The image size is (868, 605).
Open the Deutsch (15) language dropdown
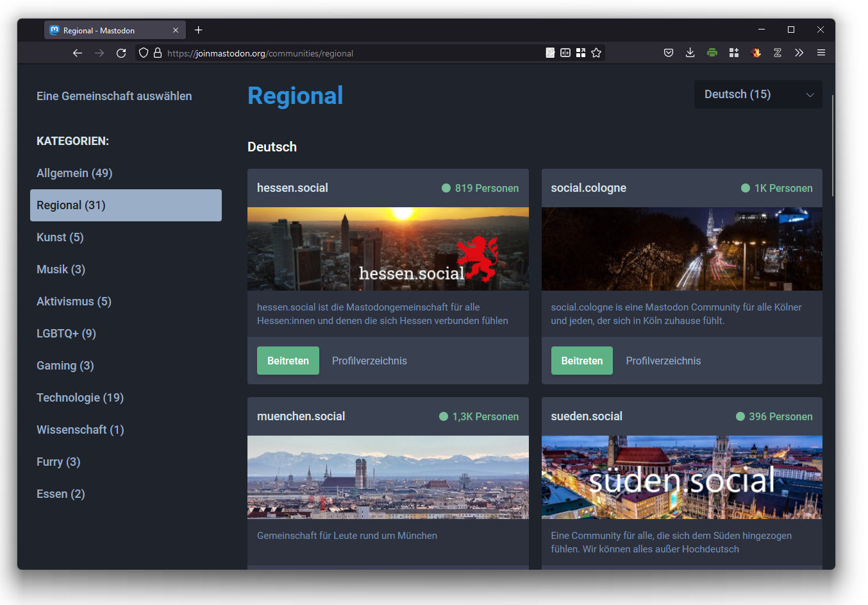(x=758, y=94)
